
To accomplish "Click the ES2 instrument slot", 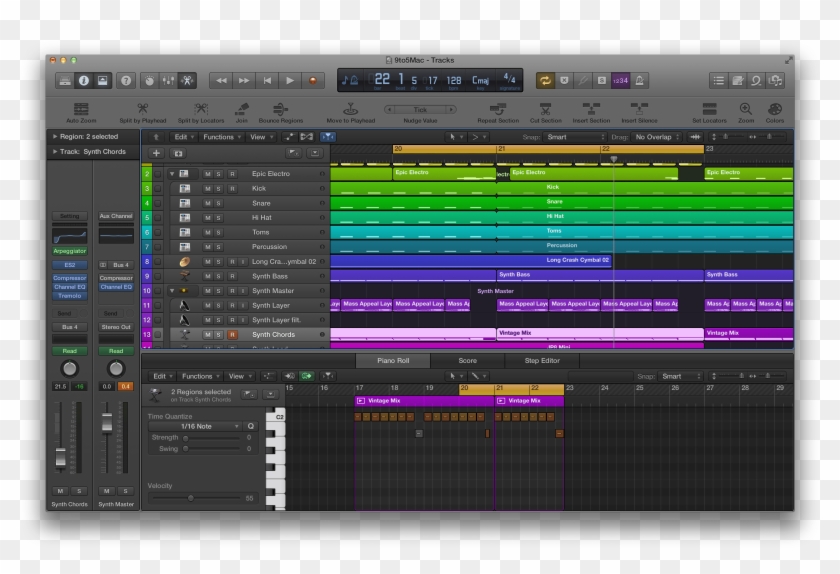I will pos(70,265).
